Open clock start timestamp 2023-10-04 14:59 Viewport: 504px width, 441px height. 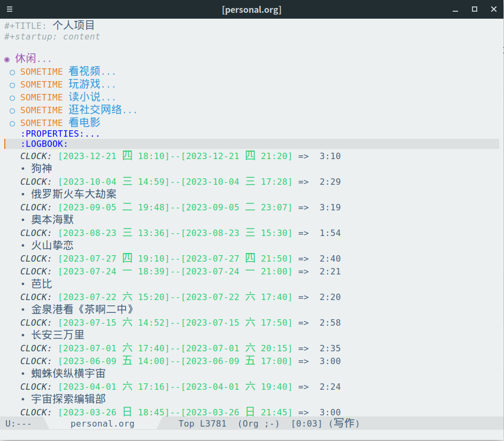pos(114,182)
